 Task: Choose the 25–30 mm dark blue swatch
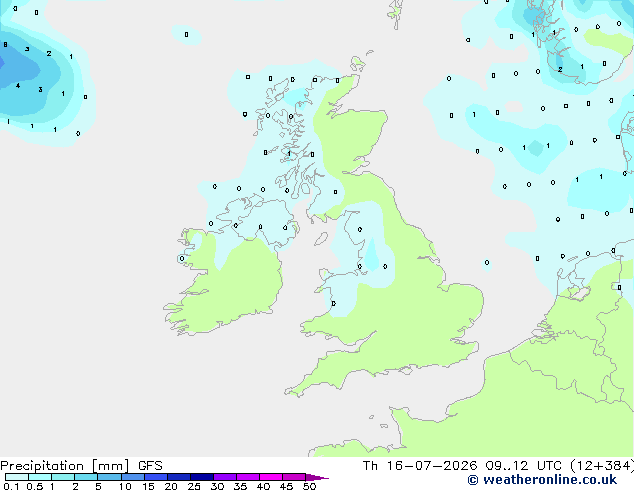201,477
